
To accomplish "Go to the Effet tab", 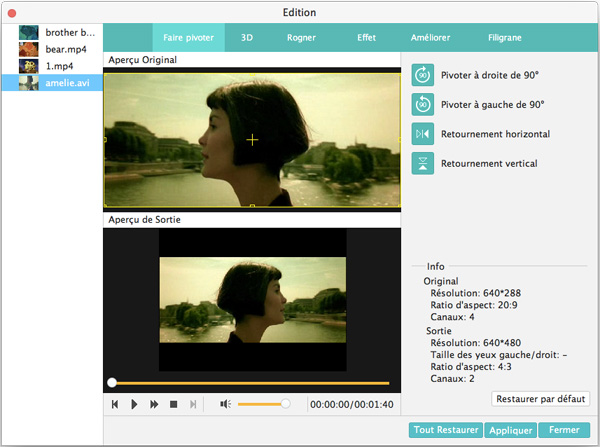I will pyautogui.click(x=366, y=38).
